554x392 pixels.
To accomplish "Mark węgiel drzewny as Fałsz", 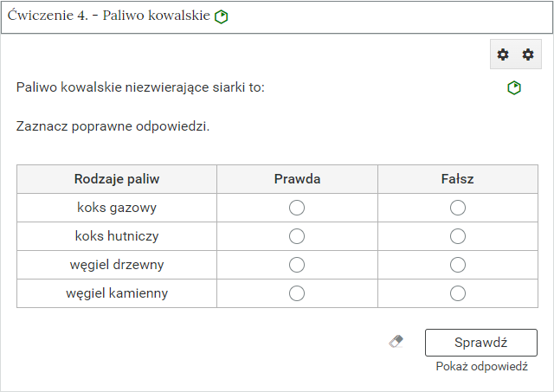I will pos(458,265).
